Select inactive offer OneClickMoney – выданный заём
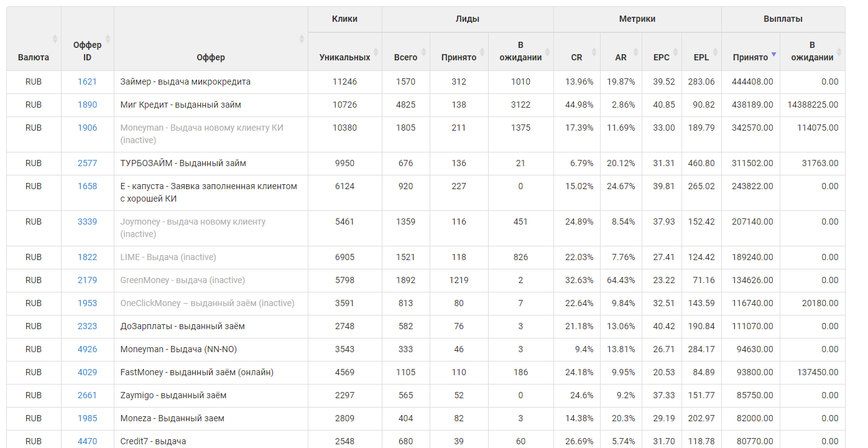 tap(208, 303)
